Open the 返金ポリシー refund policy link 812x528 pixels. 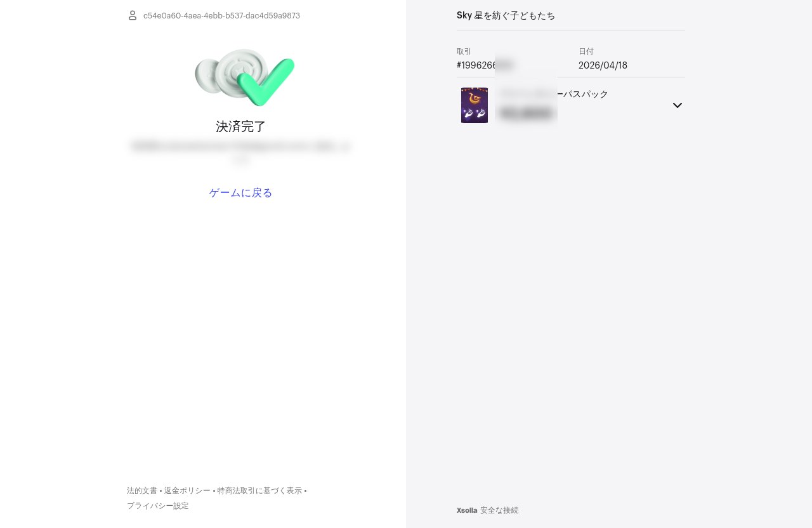click(x=187, y=491)
